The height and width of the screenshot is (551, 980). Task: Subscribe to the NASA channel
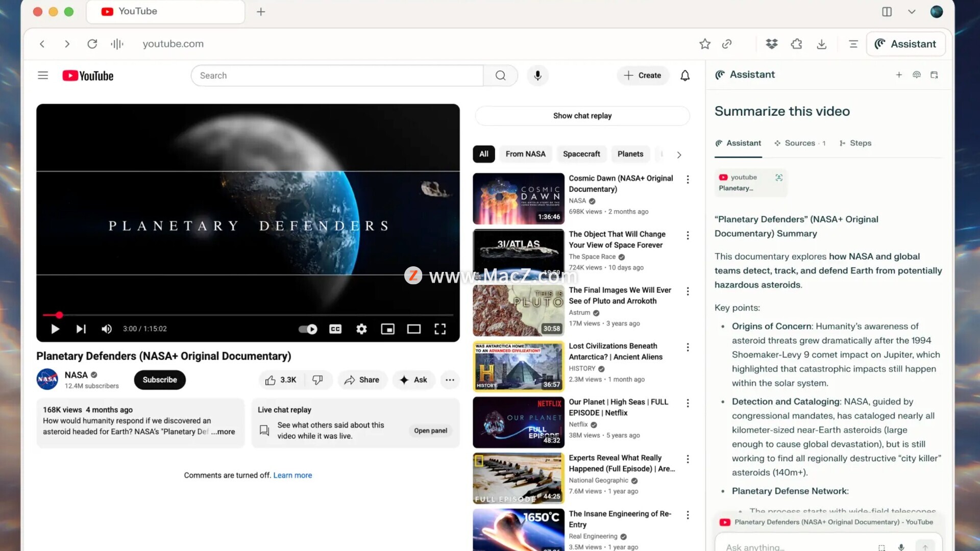click(x=160, y=380)
